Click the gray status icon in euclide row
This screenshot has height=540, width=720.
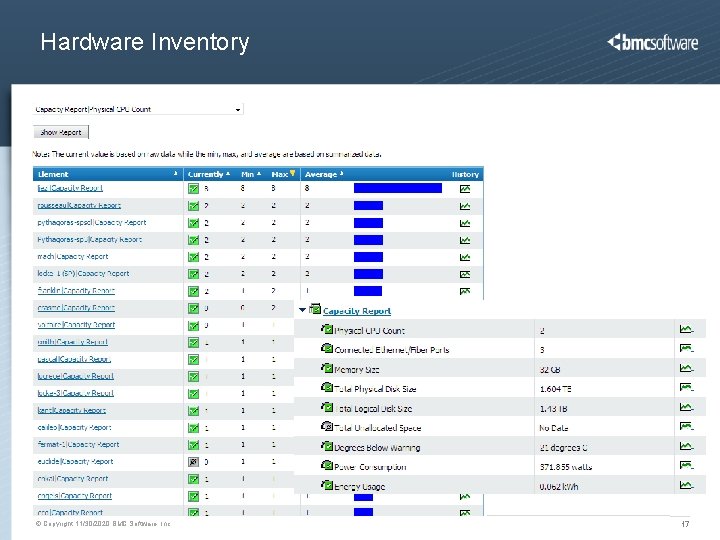tap(194, 462)
